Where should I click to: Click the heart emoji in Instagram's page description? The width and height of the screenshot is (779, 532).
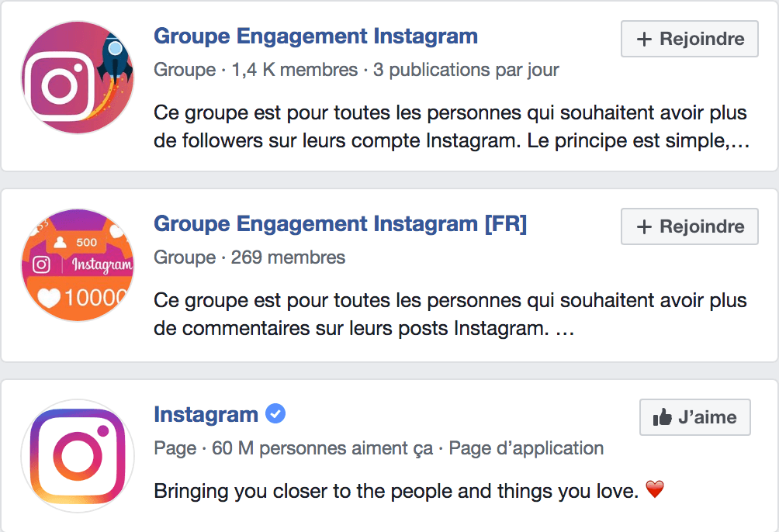coord(654,489)
